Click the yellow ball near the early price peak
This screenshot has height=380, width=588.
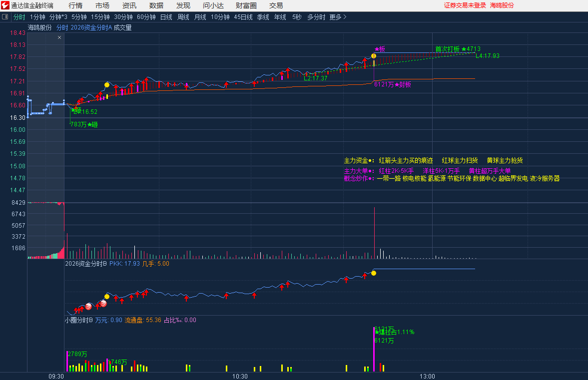point(107,85)
